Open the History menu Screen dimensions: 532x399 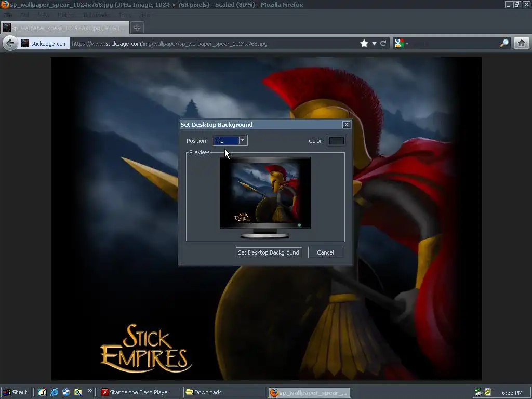tap(65, 15)
